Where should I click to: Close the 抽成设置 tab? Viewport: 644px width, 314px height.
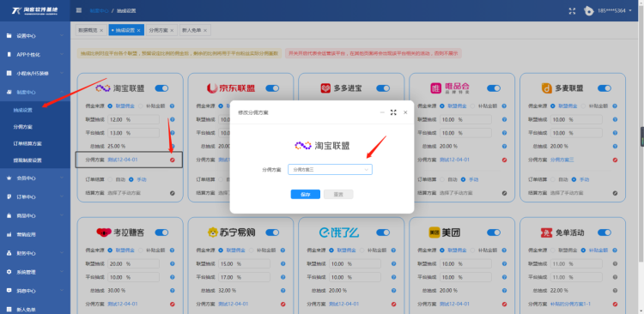coord(139,30)
